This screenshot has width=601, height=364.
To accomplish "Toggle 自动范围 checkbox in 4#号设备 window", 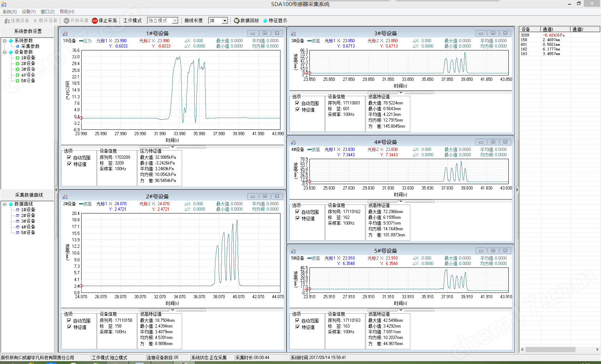I will [x=297, y=212].
